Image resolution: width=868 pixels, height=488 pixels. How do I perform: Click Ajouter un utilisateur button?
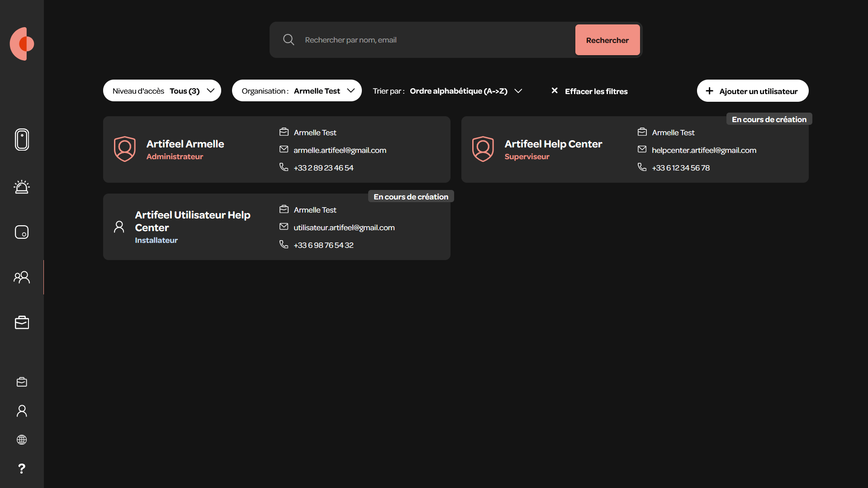coord(753,91)
